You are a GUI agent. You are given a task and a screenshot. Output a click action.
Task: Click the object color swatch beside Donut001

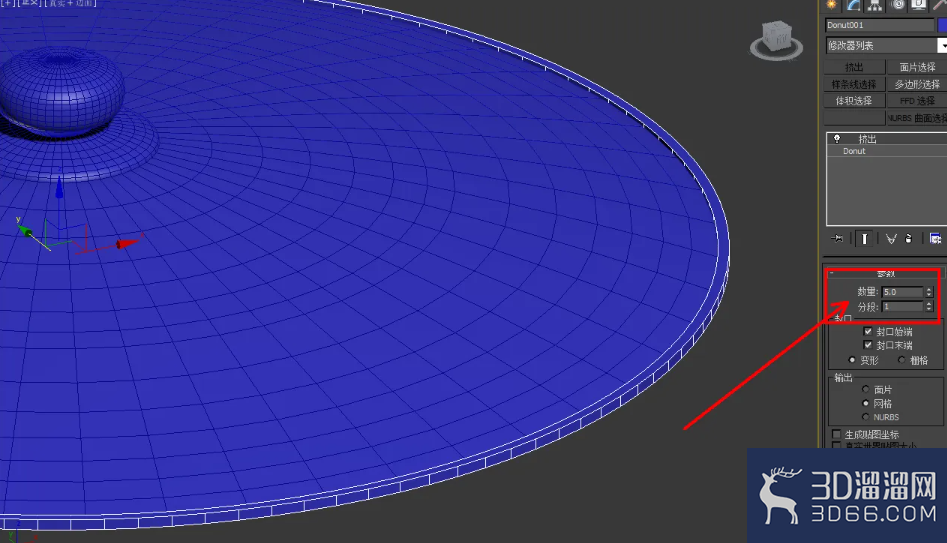942,25
